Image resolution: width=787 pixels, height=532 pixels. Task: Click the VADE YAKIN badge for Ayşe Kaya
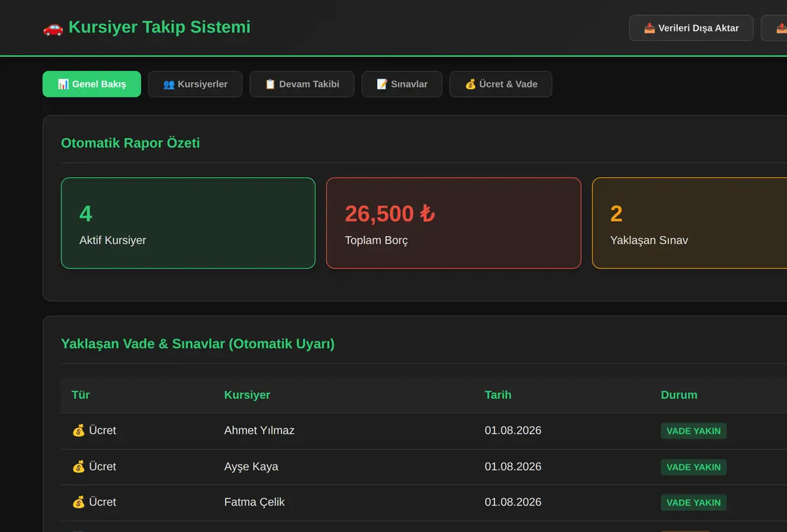(x=694, y=467)
